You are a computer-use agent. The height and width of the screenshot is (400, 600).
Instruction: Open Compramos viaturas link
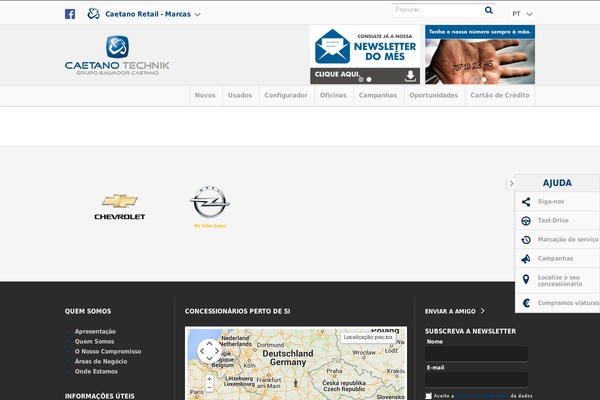569,303
